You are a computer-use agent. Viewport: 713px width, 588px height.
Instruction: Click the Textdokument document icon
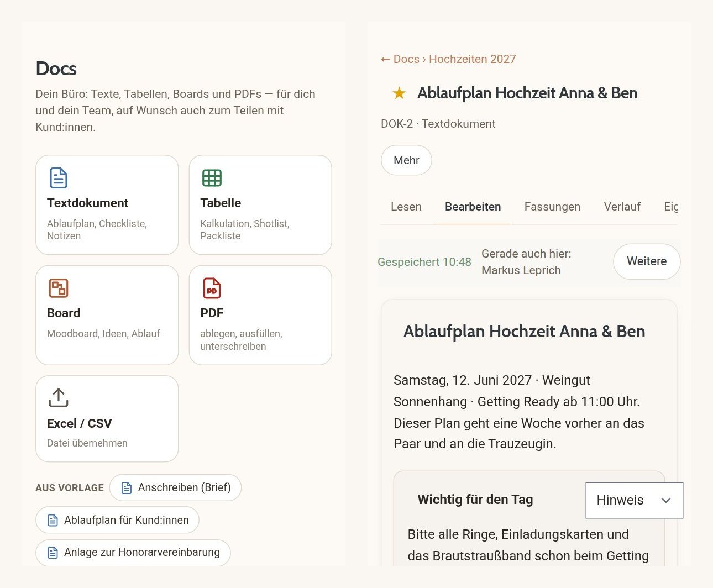click(x=59, y=178)
